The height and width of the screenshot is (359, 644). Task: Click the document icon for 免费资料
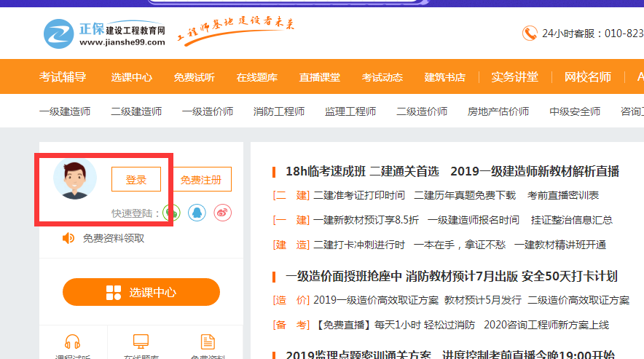208,342
